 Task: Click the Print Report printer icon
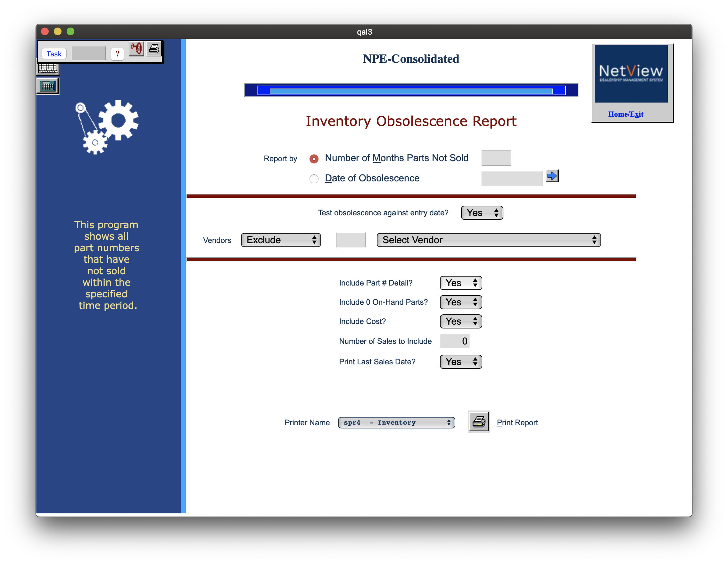(479, 422)
